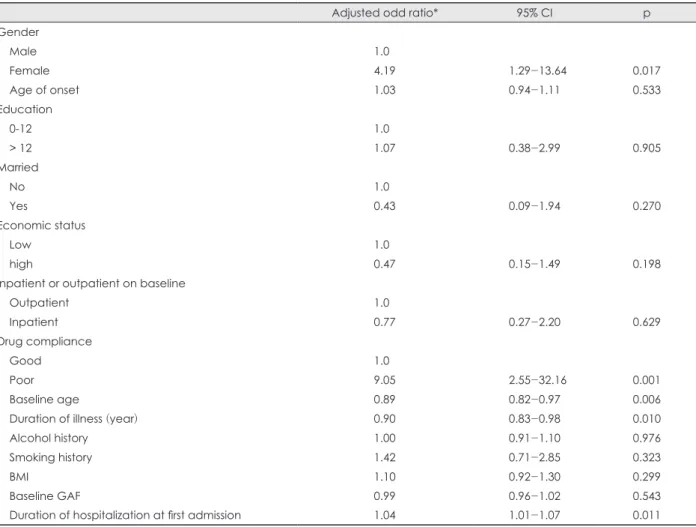Select the 'BMI' row label
696x527 pixels.
pyautogui.click(x=19, y=477)
